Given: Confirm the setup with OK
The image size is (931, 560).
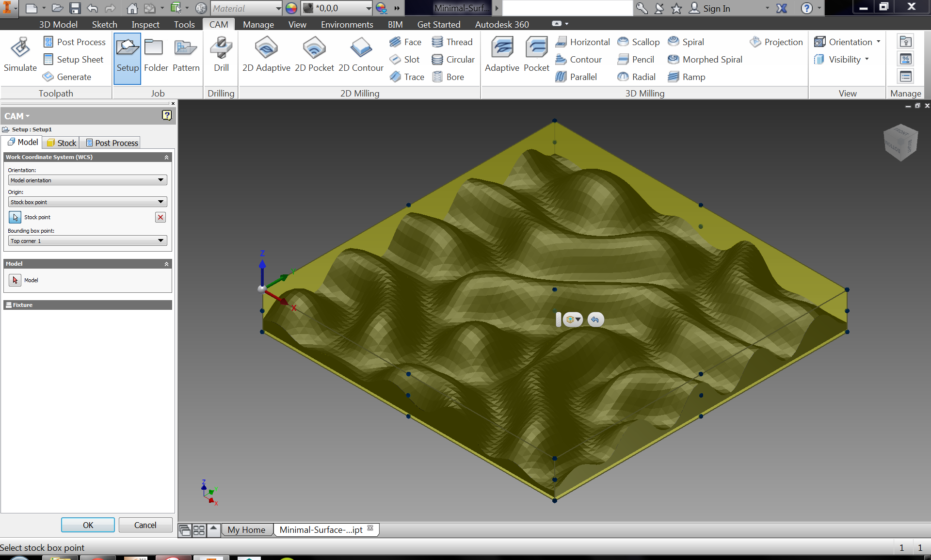Looking at the screenshot, I should coord(88,525).
